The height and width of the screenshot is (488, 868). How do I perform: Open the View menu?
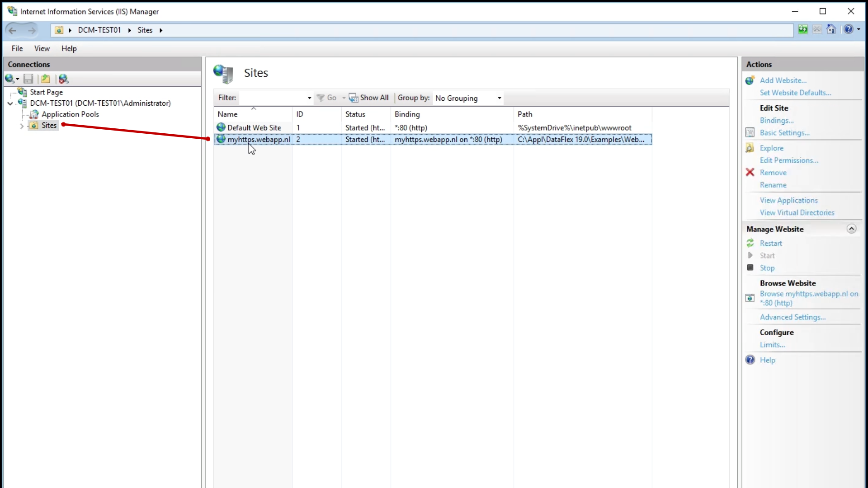click(42, 48)
